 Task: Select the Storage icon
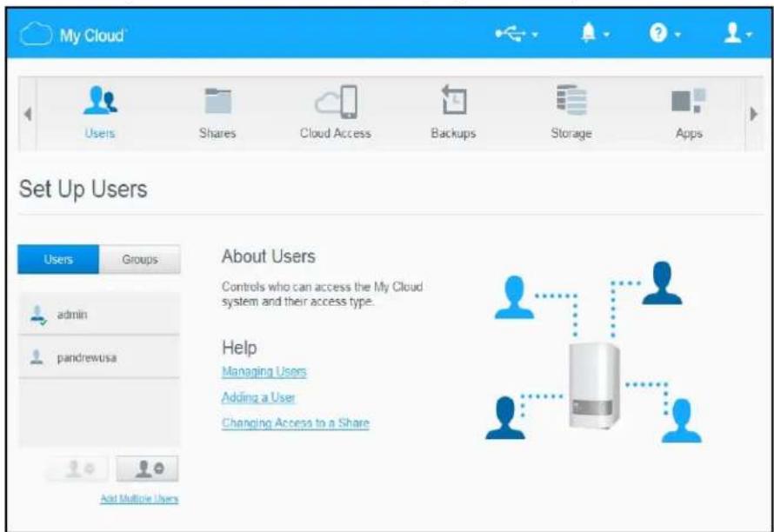[x=571, y=100]
